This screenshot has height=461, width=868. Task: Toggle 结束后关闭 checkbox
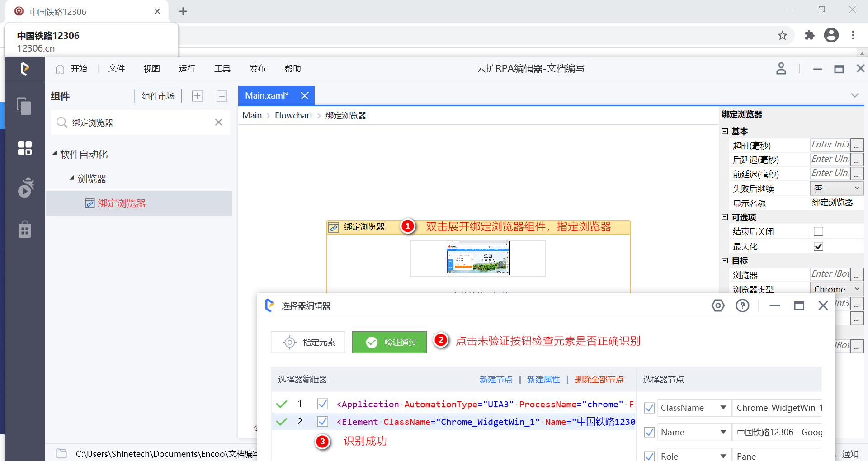(x=818, y=231)
